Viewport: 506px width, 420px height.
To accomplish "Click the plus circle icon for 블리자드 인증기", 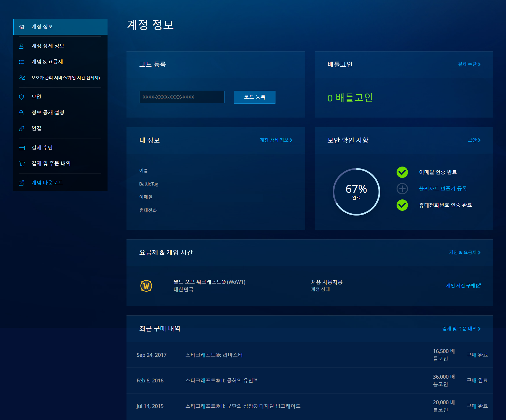I will 402,189.
